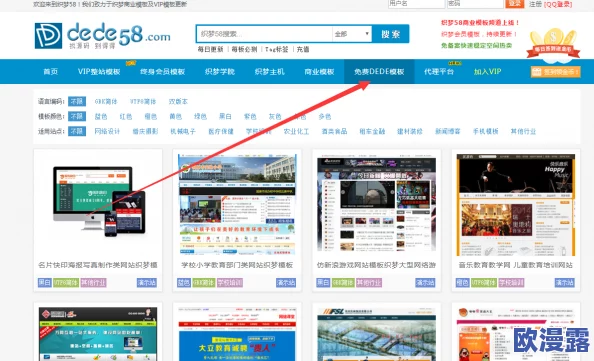The image size is (594, 361).
Task: Click the 搜索 search button
Action: (391, 34)
